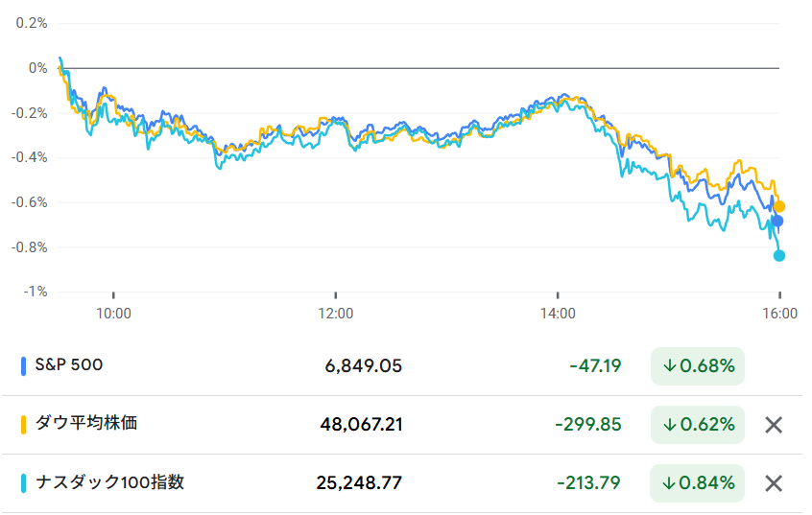Image resolution: width=812 pixels, height=515 pixels.
Task: Open the ダウ平均株価 index link
Action: point(85,423)
